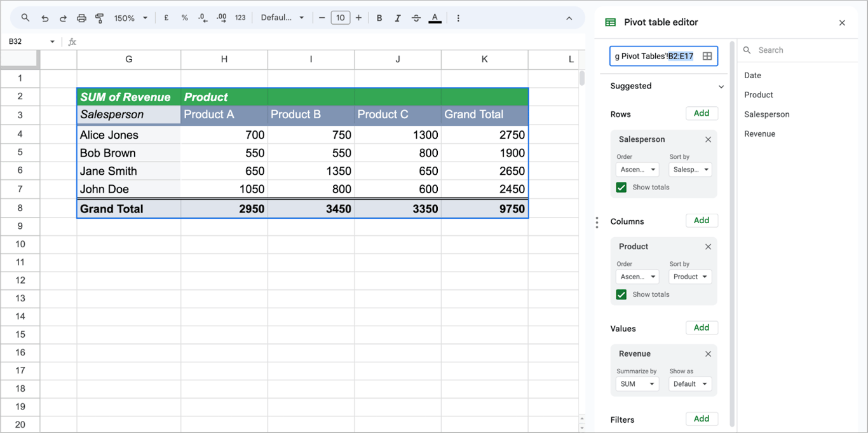Format as percent
Screen dimensions: 868x433
[x=185, y=18]
